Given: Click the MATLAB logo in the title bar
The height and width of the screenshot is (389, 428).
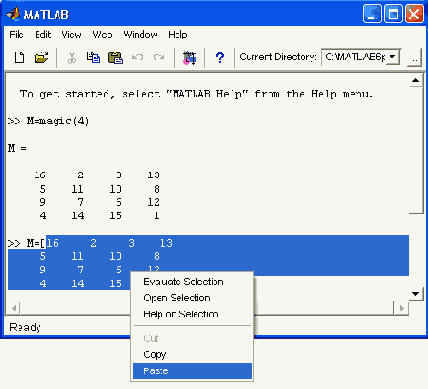Looking at the screenshot, I should (13, 14).
